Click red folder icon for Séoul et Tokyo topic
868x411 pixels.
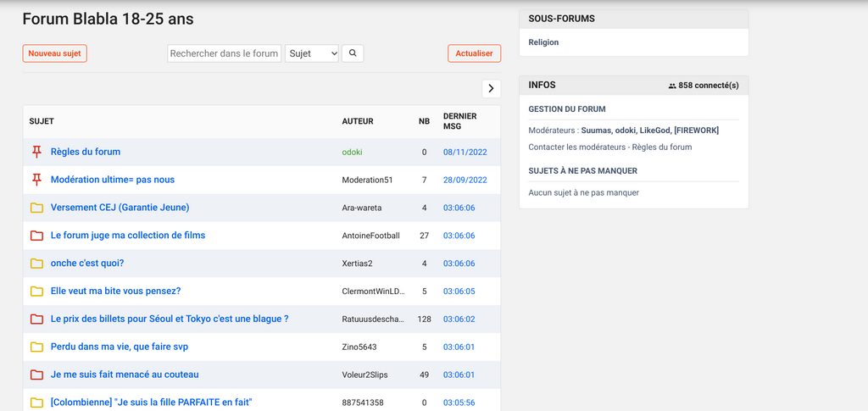click(x=36, y=319)
